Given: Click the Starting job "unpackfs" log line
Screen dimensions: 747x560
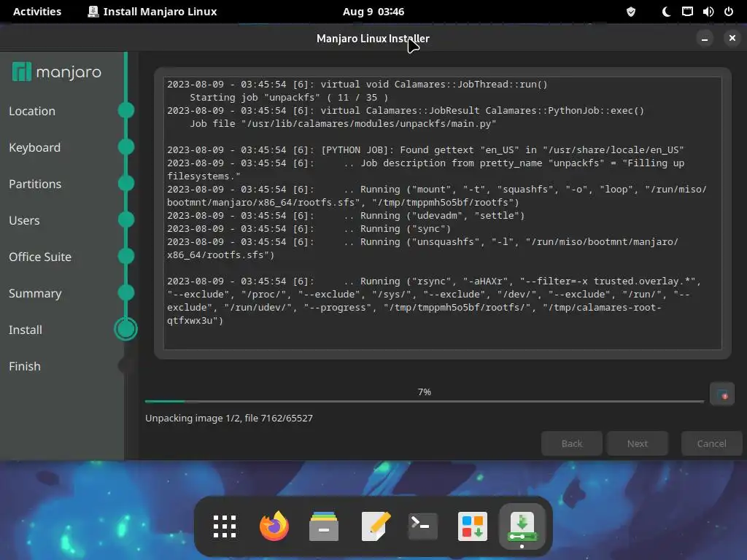Looking at the screenshot, I should (x=289, y=98).
